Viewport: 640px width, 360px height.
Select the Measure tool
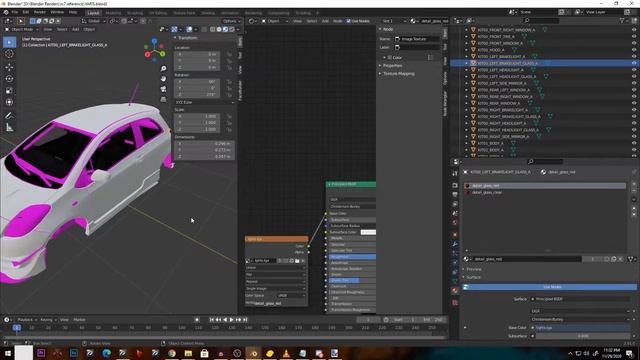(x=9, y=128)
